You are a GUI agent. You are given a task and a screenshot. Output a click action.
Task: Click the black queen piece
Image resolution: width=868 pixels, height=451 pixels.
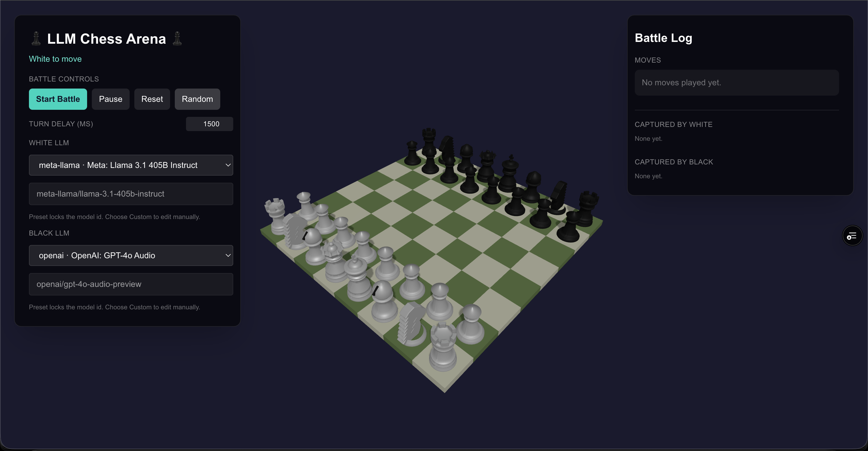pyautogui.click(x=487, y=165)
